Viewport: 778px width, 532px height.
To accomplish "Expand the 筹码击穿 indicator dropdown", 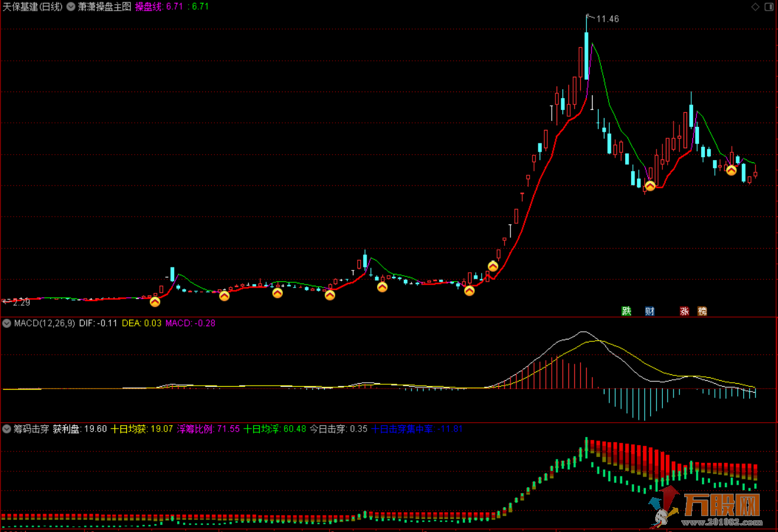I will (7, 429).
